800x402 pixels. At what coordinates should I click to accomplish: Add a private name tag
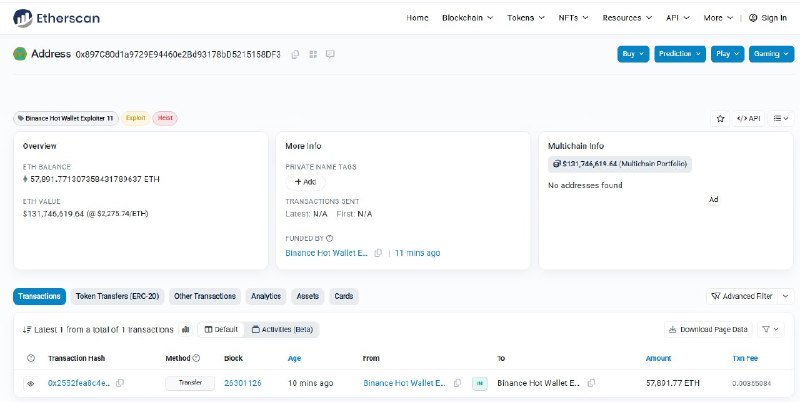point(305,182)
